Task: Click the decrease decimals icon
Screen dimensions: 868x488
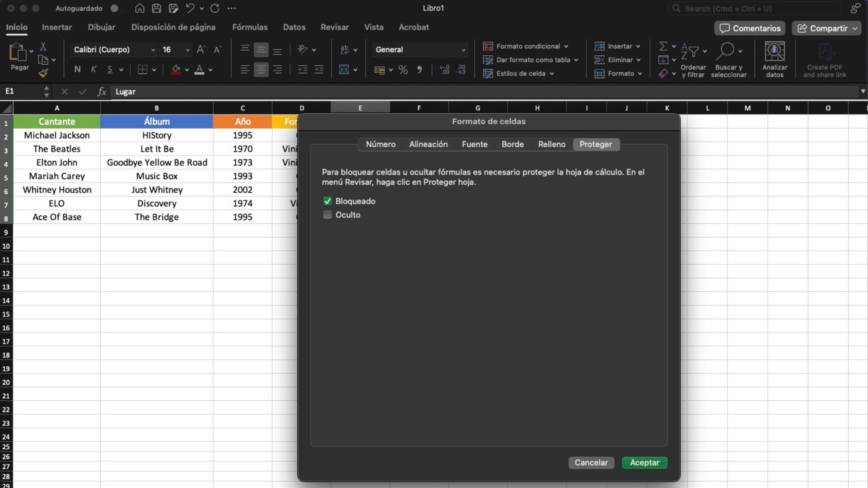Action: [x=461, y=69]
